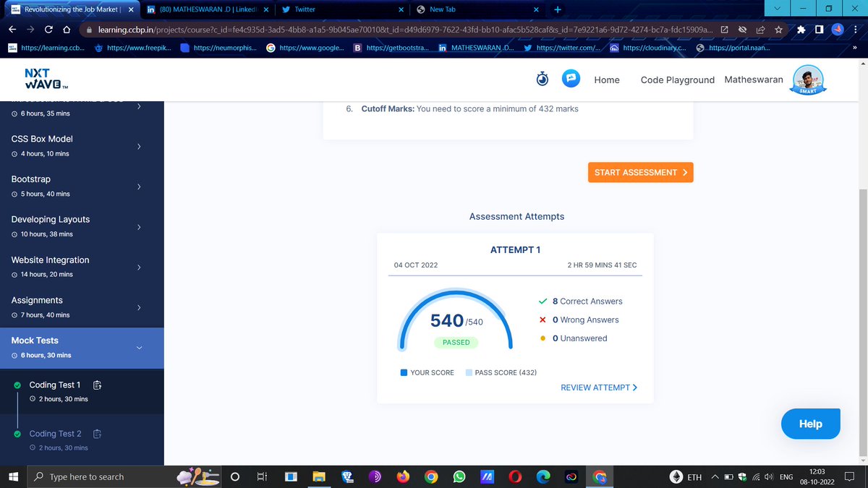Bookmark this page with the star icon
This screenshot has width=868, height=488.
pos(778,30)
